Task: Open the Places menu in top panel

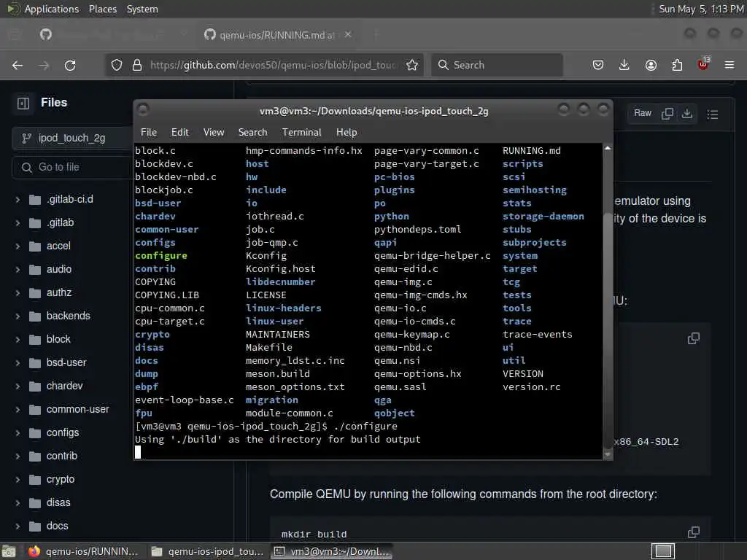Action: pos(102,9)
